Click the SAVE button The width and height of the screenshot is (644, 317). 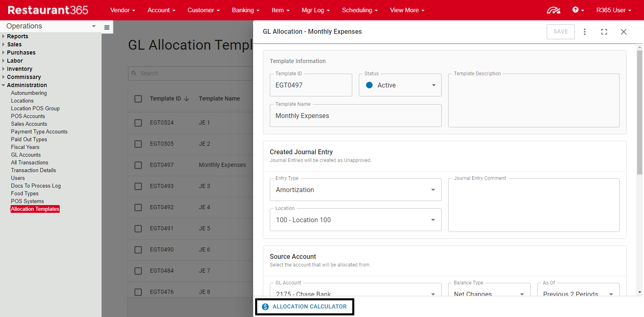[x=561, y=32]
